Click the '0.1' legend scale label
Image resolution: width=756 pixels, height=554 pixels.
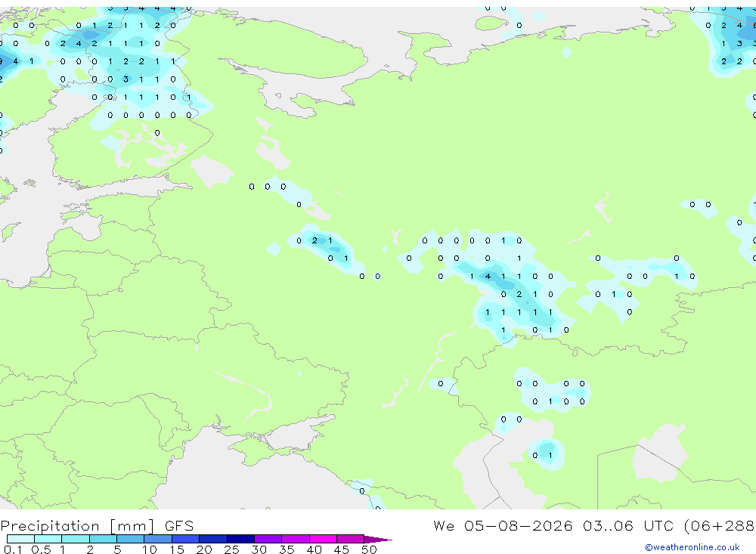pyautogui.click(x=13, y=549)
